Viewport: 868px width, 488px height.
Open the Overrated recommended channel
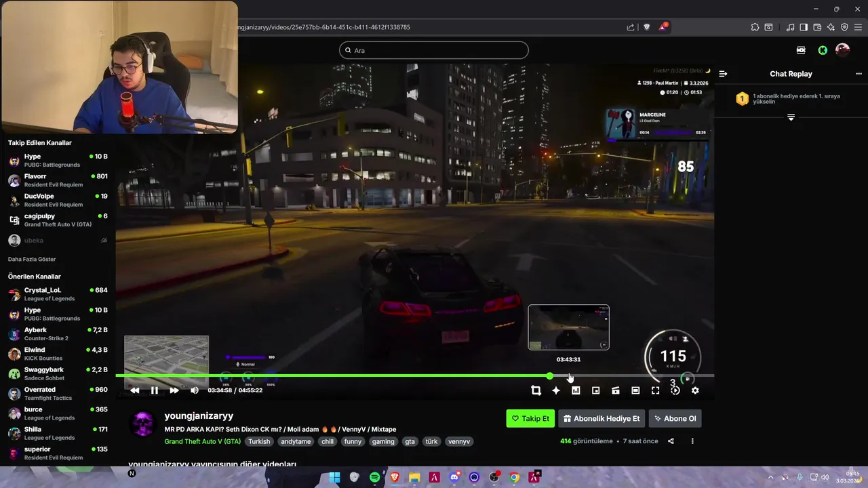click(58, 394)
